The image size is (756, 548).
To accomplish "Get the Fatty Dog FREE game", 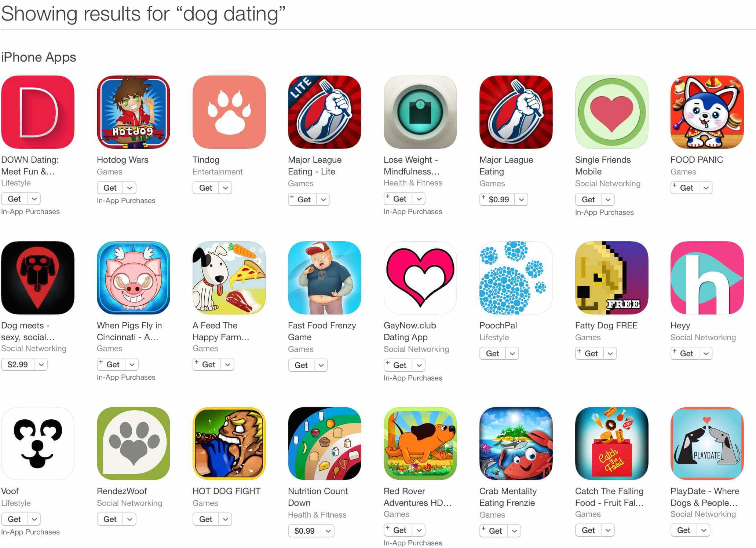I will tap(590, 353).
